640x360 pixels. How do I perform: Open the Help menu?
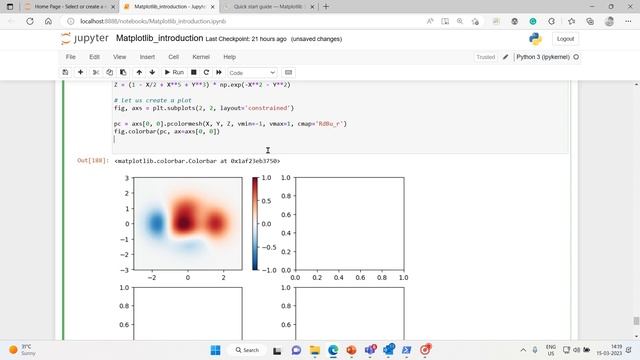point(229,57)
